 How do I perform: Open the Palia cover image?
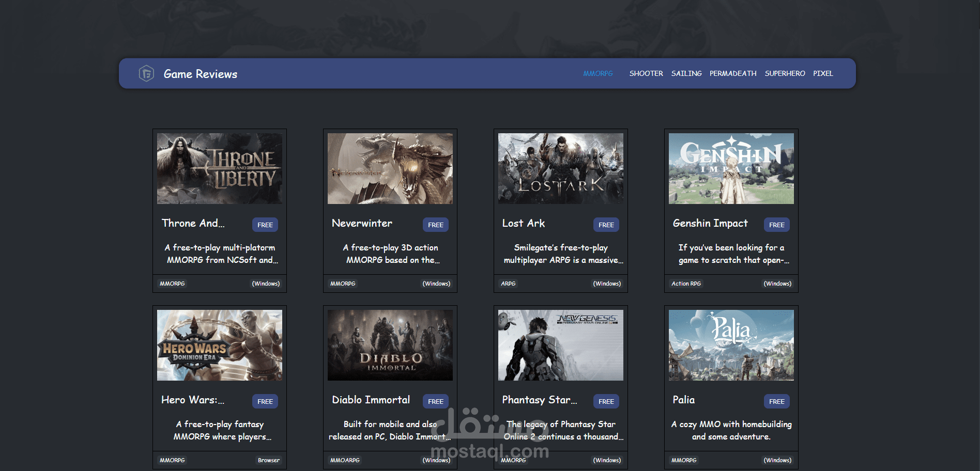click(731, 345)
